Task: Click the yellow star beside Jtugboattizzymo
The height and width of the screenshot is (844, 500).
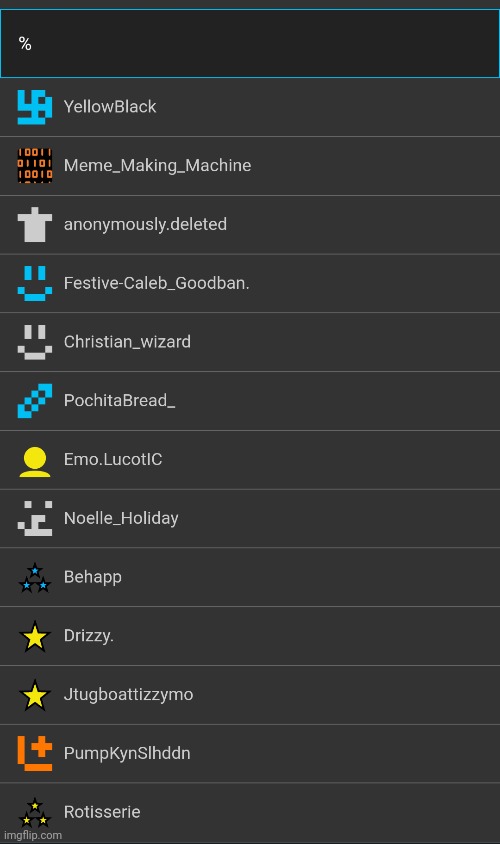Action: 34,694
